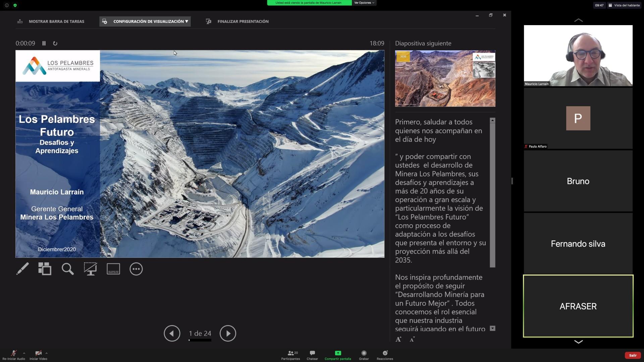
Task: Select Bruno participant tile
Action: point(578,181)
